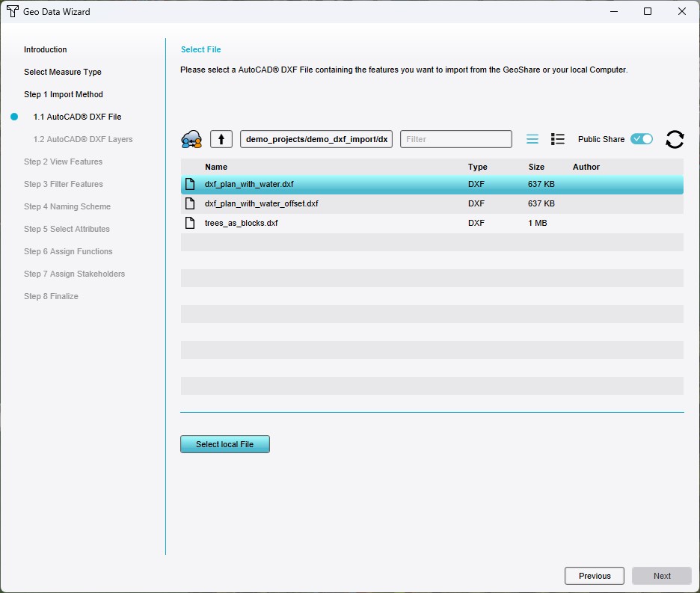Open the Introduction step
Image resolution: width=700 pixels, height=593 pixels.
pyautogui.click(x=46, y=49)
